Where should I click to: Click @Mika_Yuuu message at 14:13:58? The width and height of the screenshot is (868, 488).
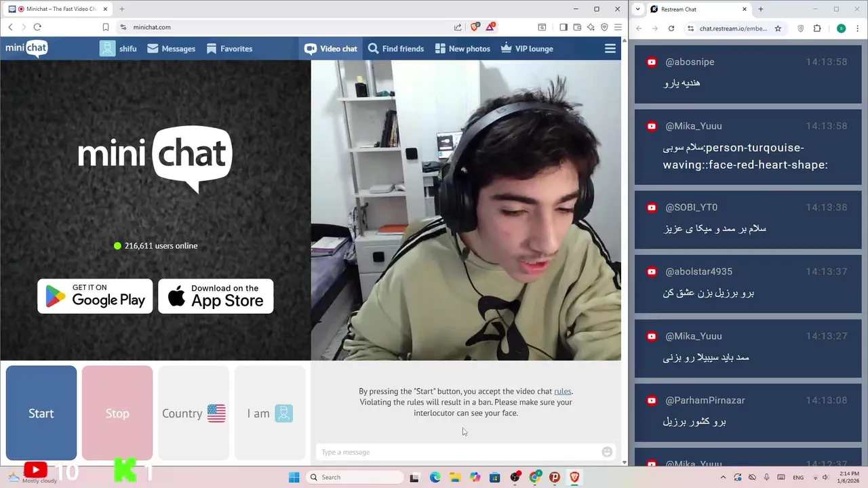747,147
